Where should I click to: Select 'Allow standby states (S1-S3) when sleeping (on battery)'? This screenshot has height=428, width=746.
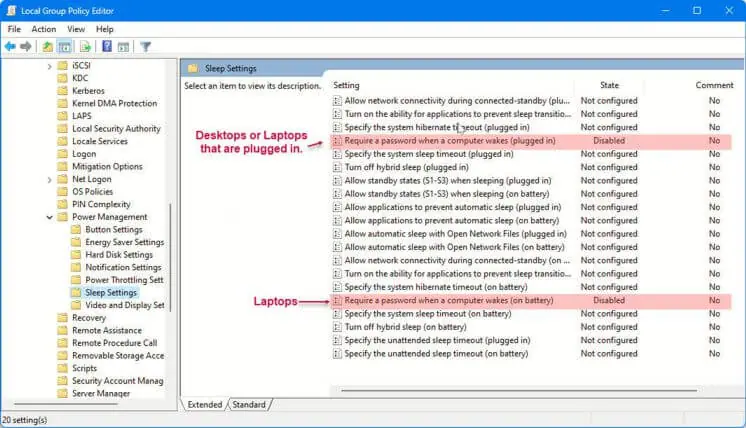447,194
